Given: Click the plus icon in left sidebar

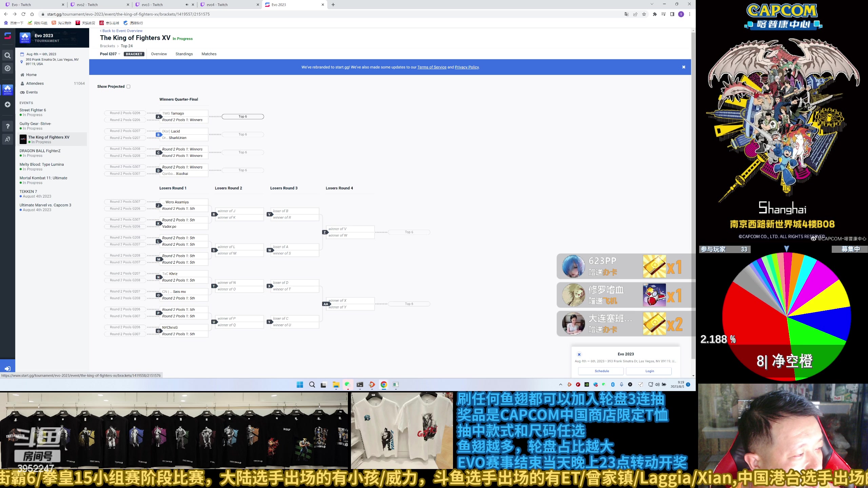Looking at the screenshot, I should tap(7, 104).
